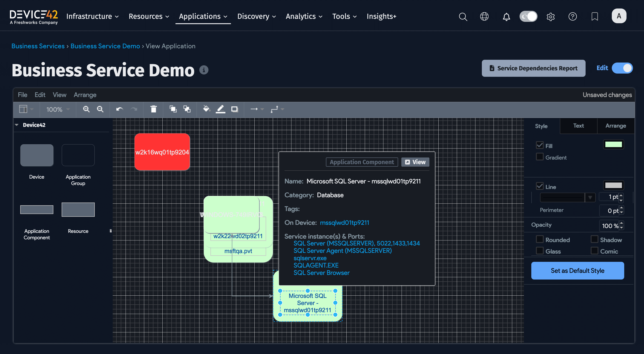The width and height of the screenshot is (644, 354).
Task: Click the zoom out magnifier icon
Action: coord(100,109)
